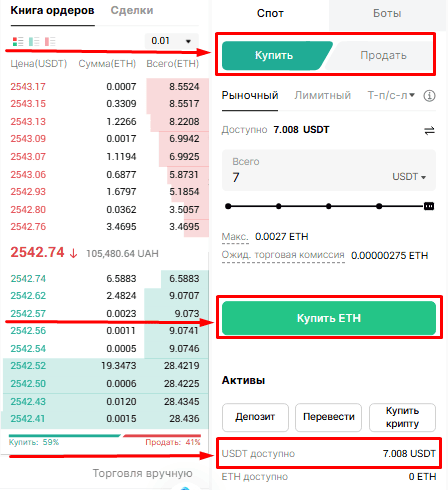
Task: Select the ask row at price 2542.76
Action: click(105, 227)
